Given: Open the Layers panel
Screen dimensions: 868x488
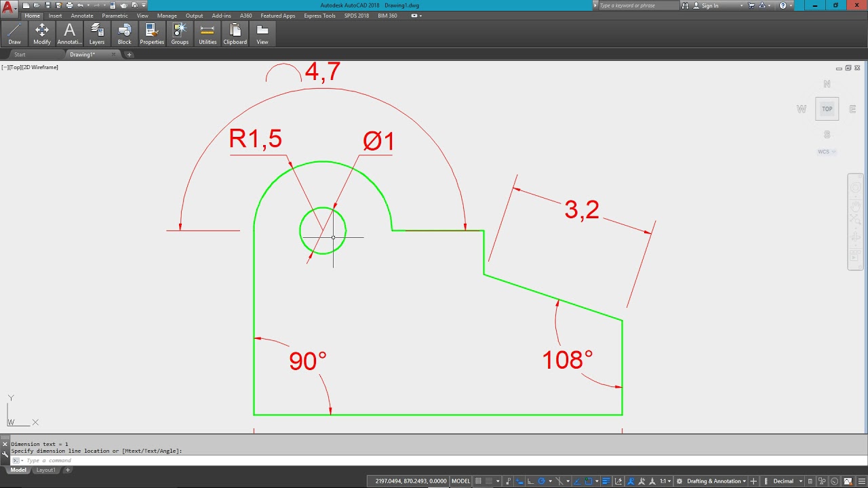Looking at the screenshot, I should click(x=97, y=33).
